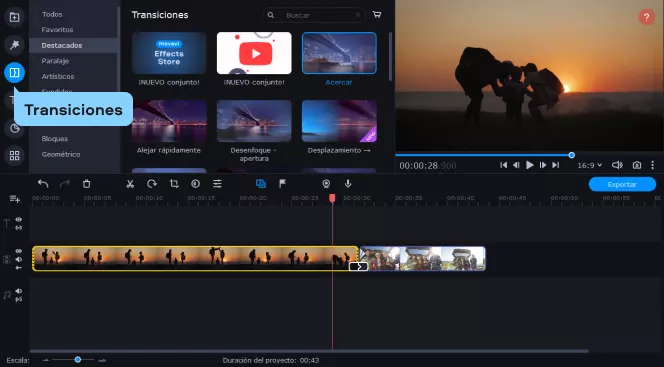664x367 pixels.
Task: Open player more options menu
Action: 653,165
